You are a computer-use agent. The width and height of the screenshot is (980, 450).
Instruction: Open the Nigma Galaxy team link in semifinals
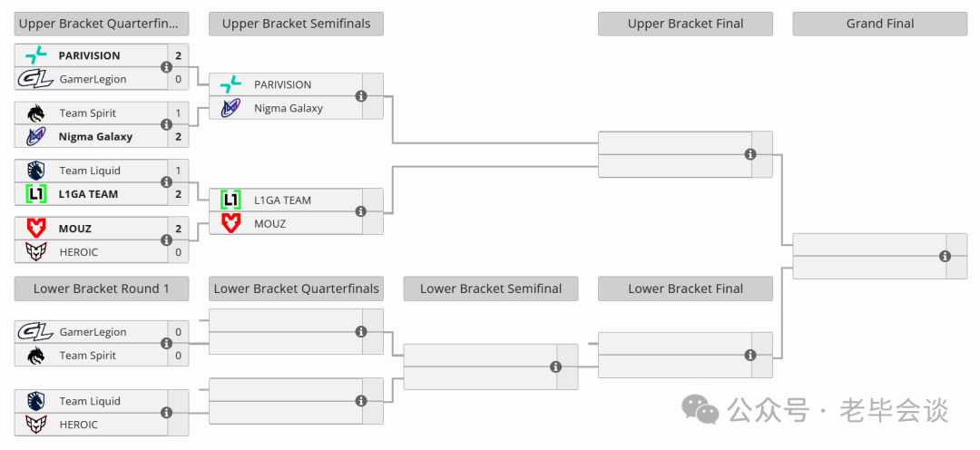point(289,108)
